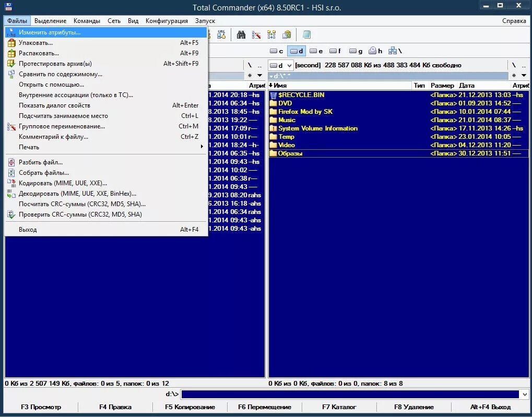Viewport: 532px width, 417px height.
Task: Select the Music folder row
Action: coord(399,120)
